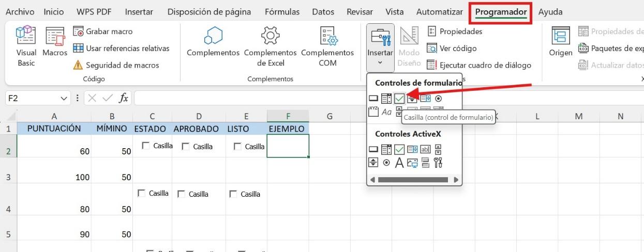Select the ActiveX List box icon
This screenshot has width=644, height=252.
click(x=412, y=150)
